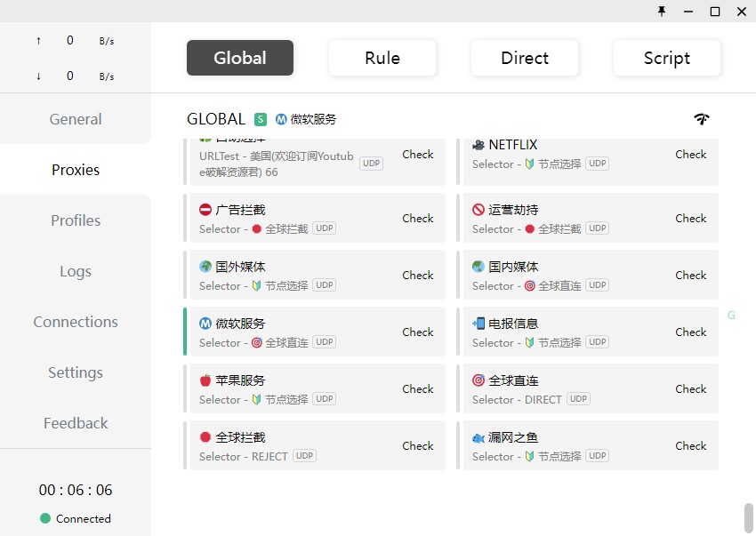Expand the 漏网之鱼 proxy group
The image size is (756, 536).
(591, 445)
